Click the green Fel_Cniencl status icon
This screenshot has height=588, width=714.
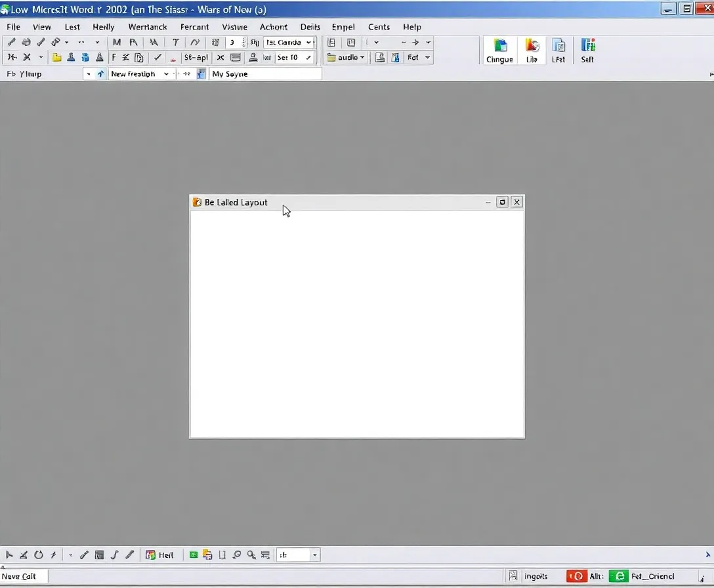(x=619, y=576)
